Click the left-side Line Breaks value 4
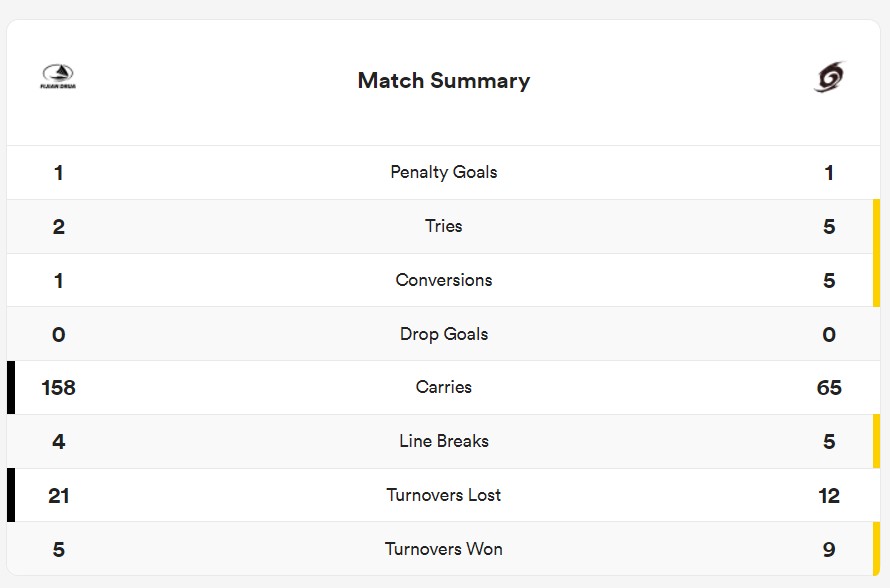The width and height of the screenshot is (890, 588). tap(58, 442)
